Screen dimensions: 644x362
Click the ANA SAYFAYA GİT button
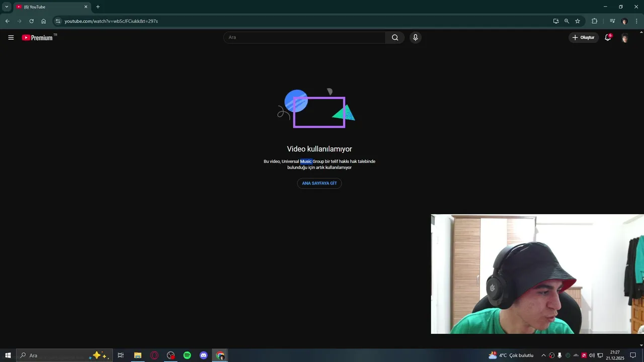(319, 184)
